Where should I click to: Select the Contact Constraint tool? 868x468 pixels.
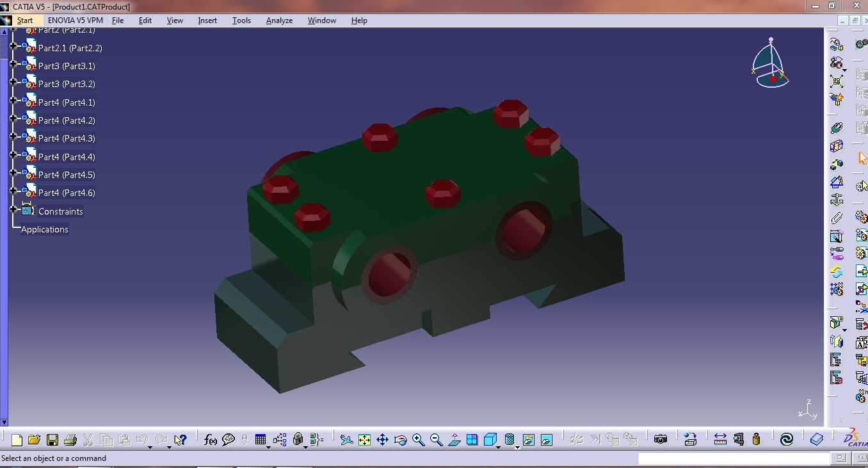pos(836,146)
